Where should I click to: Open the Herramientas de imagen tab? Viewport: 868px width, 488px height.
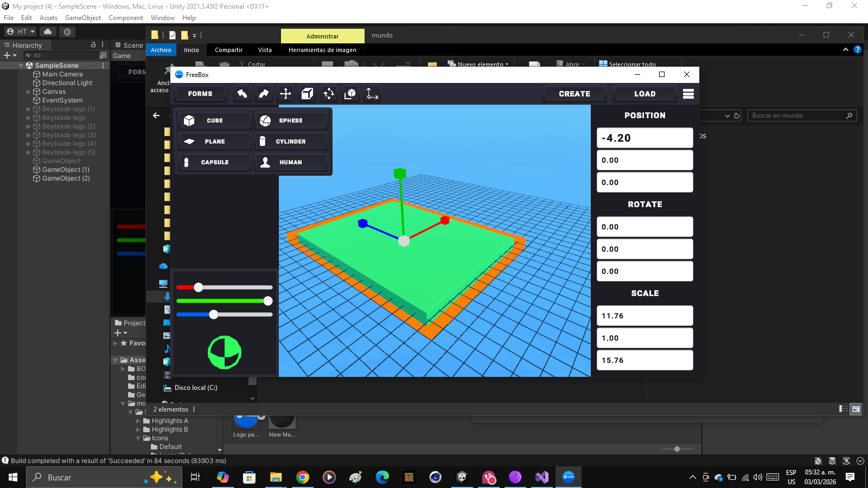tap(322, 50)
